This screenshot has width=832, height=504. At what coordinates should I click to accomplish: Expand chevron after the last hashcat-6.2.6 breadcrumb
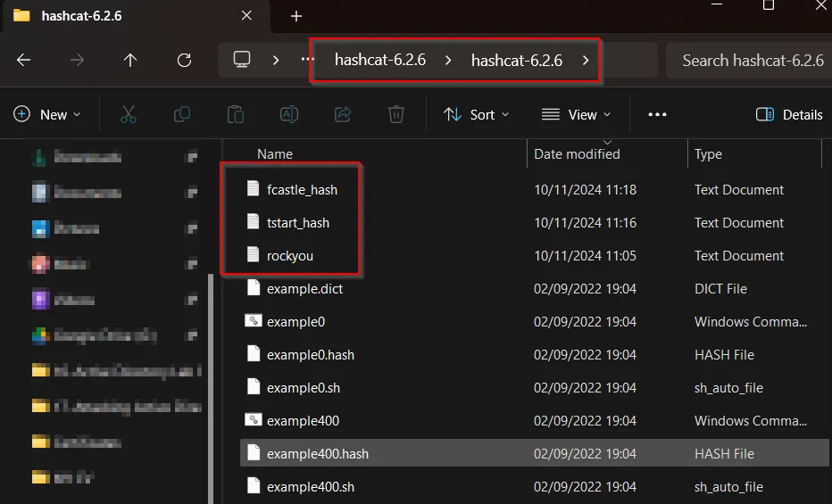[586, 61]
